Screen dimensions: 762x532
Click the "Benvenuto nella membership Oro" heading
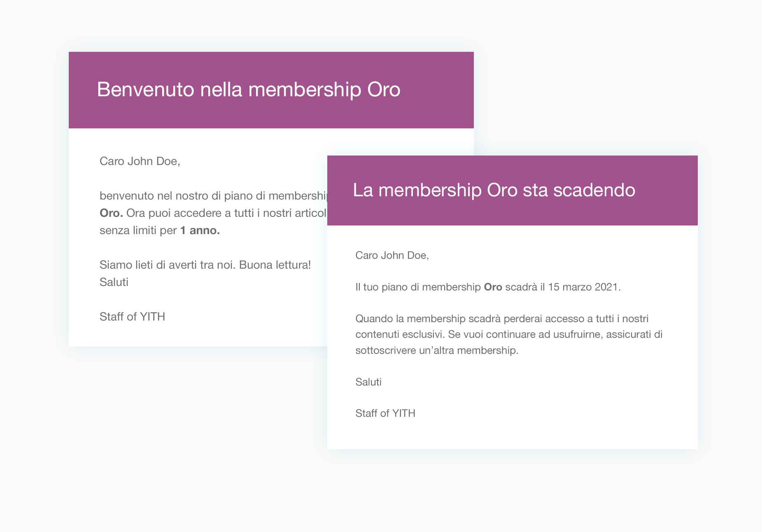tap(248, 89)
